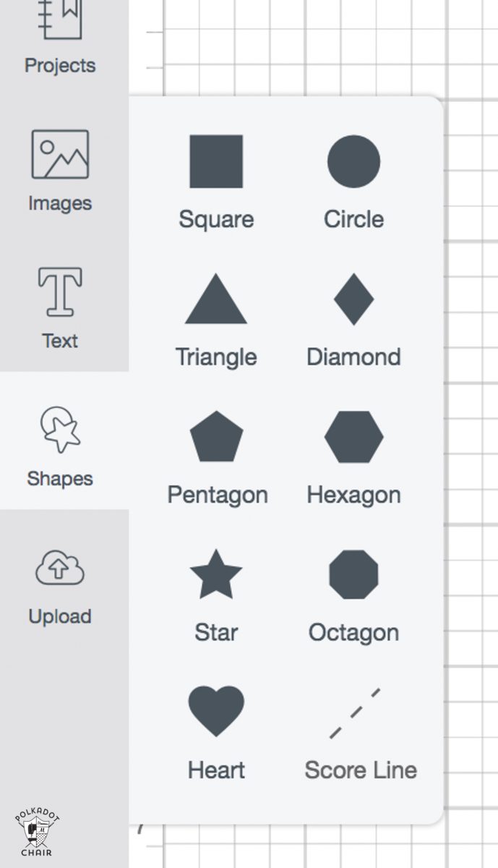Click the Polkadot Chair logo
The image size is (498, 868).
36,833
